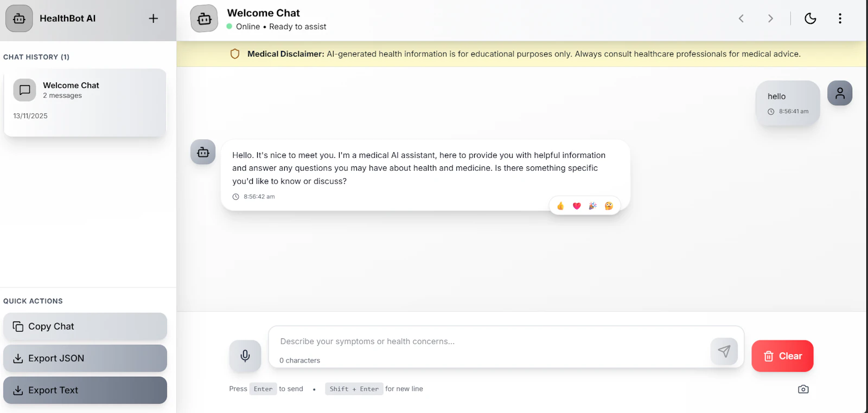This screenshot has height=413, width=868.
Task: Click the 'QUICK ACTIONS' heading
Action: coord(33,301)
